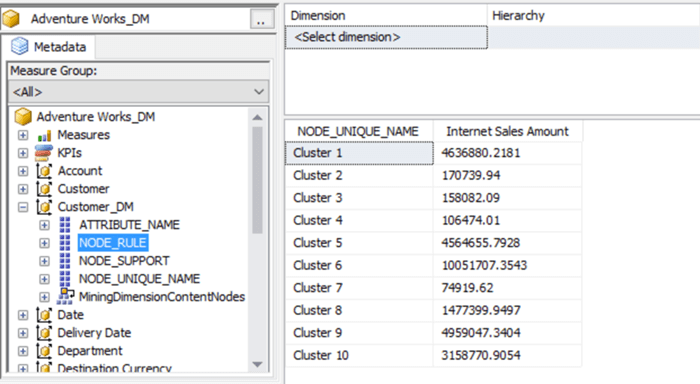Click the Select dimension filter cell
Screen dimensions: 700x384
point(386,37)
